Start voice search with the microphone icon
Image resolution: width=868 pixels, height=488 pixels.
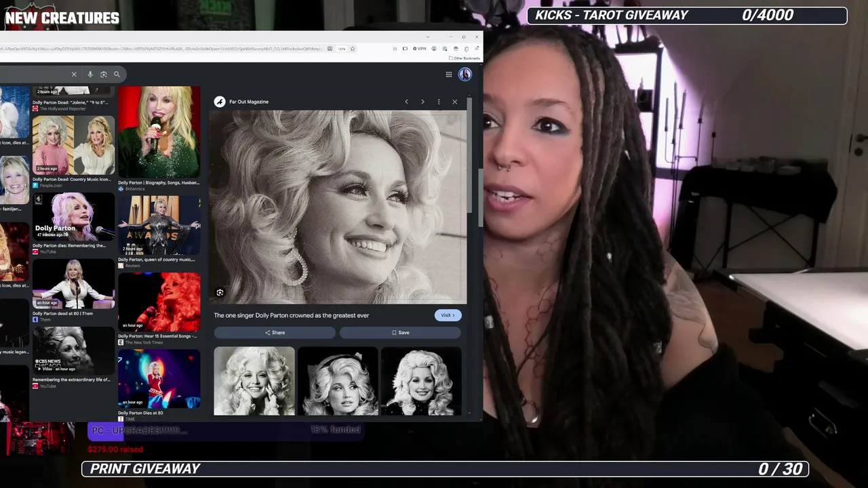pyautogui.click(x=90, y=75)
